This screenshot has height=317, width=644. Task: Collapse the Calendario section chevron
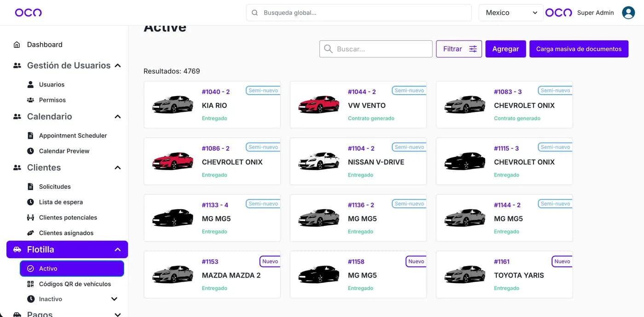[x=118, y=117]
